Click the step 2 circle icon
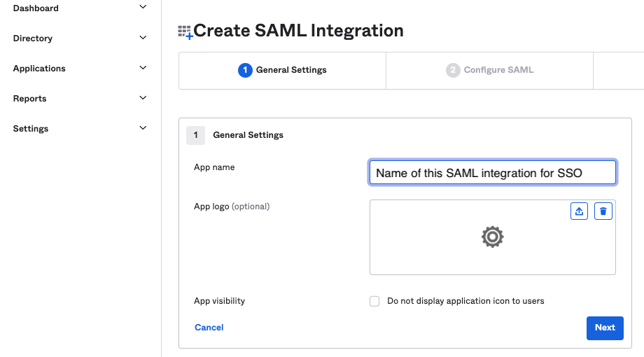Screen dimensions: 644x357 tap(453, 70)
